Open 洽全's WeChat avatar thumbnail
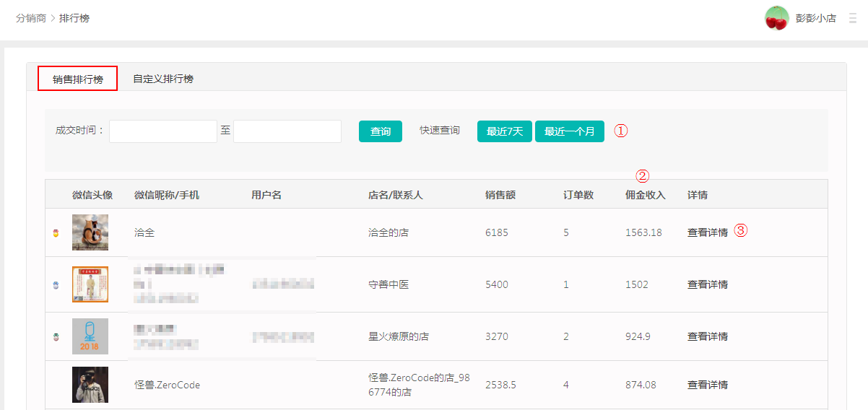The image size is (868, 410). tap(90, 232)
